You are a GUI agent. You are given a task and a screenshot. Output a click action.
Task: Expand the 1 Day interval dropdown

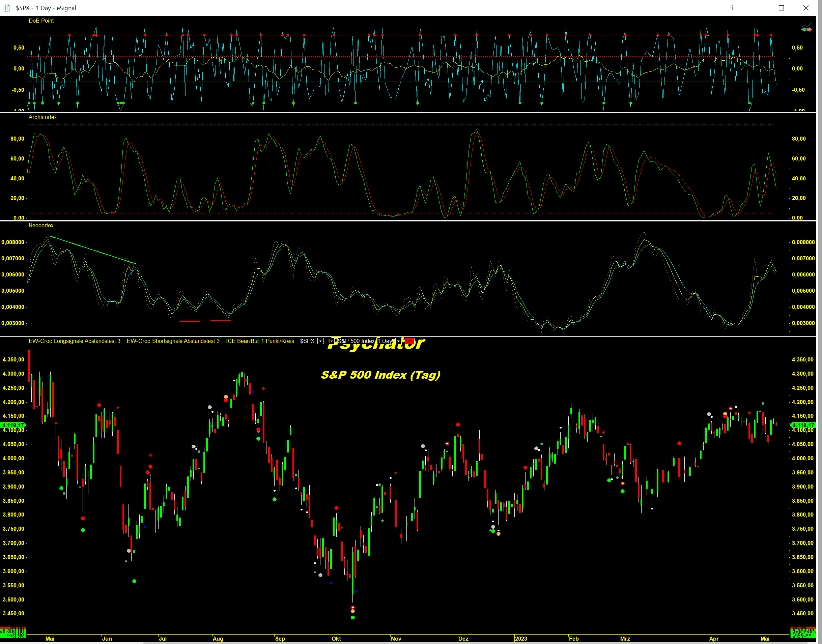coord(398,341)
